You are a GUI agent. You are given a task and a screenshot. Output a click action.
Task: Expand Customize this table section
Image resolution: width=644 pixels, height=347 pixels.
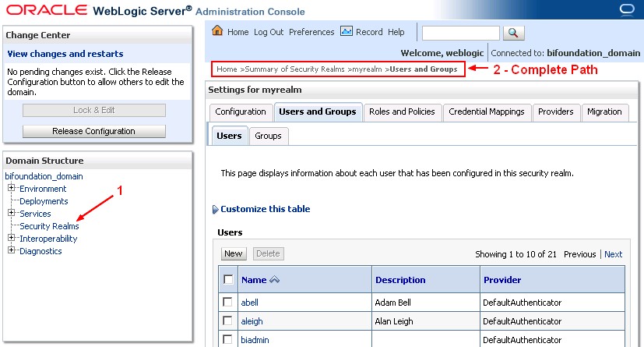(x=216, y=209)
